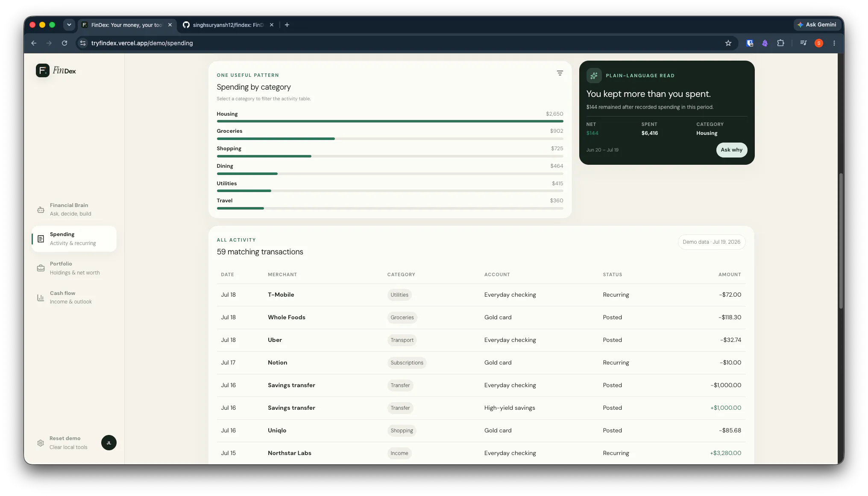
Task: Click the AMOUNT column header
Action: pyautogui.click(x=730, y=275)
